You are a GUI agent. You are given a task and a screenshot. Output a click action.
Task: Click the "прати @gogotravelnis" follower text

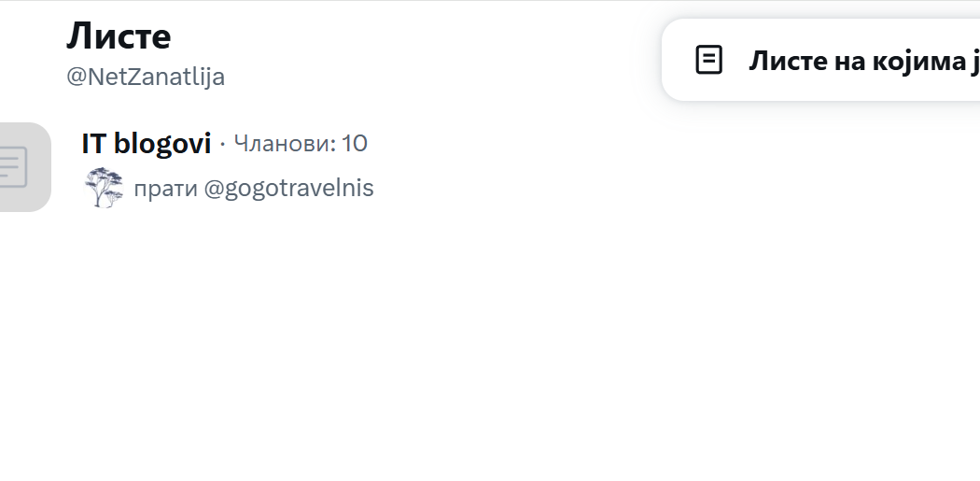253,189
